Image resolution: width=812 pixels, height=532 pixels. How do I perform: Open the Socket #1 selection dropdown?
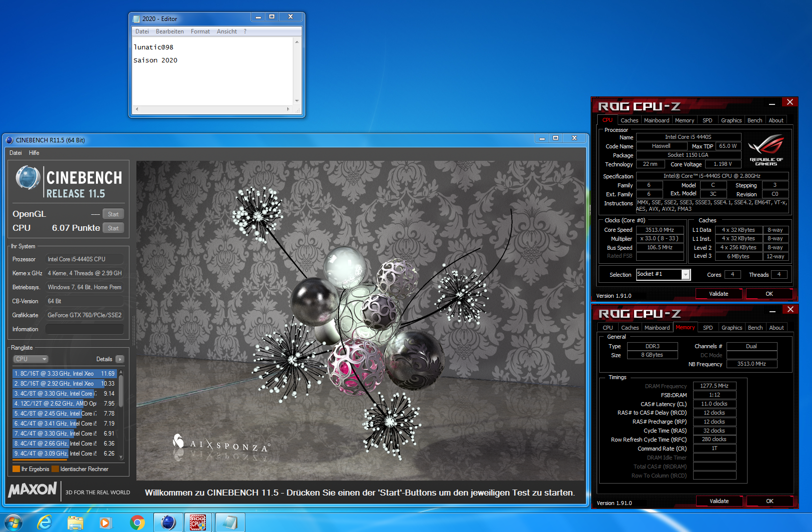(663, 274)
